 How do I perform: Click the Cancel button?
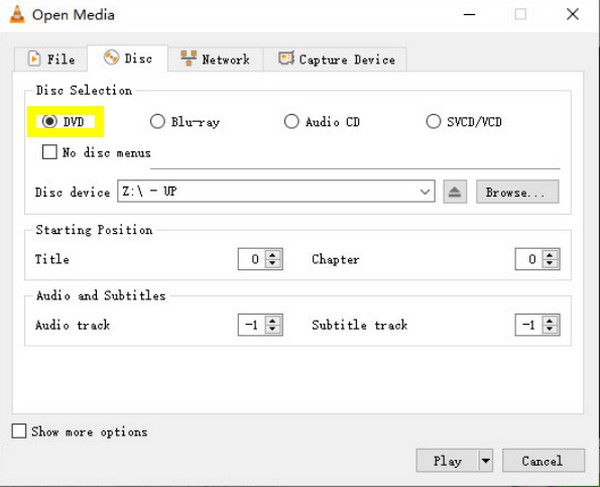(541, 461)
